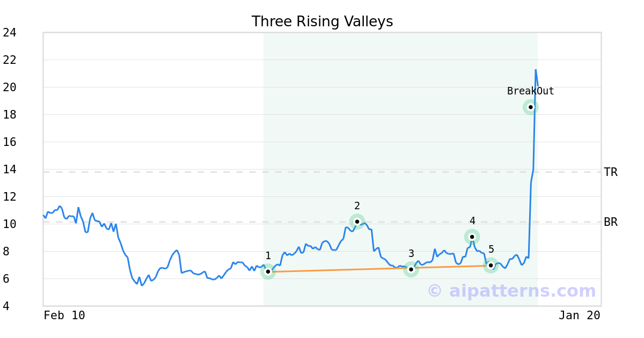Click the 24 y-axis label
This screenshot has height=338, width=644.
[x=10, y=33]
